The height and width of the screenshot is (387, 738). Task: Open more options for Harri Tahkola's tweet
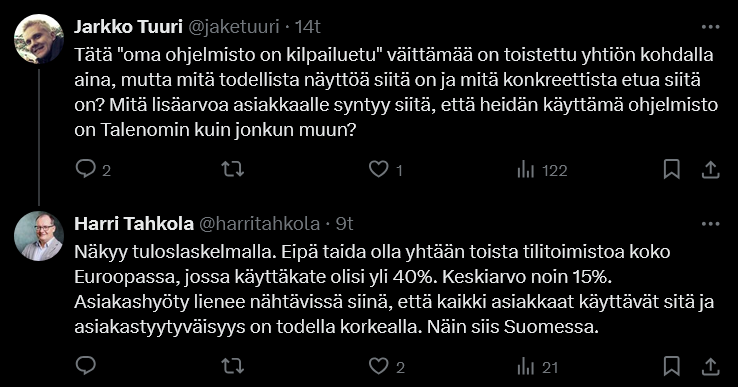pyautogui.click(x=710, y=224)
